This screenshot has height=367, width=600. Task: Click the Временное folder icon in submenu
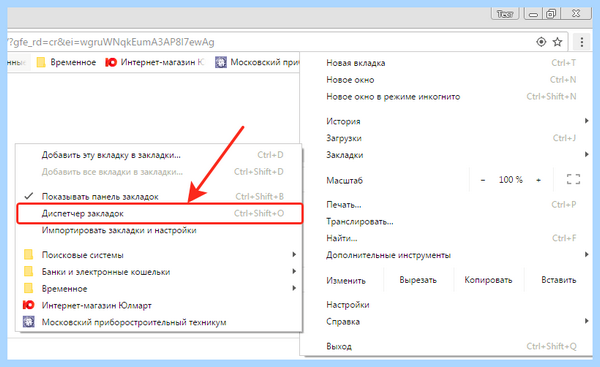coord(28,288)
